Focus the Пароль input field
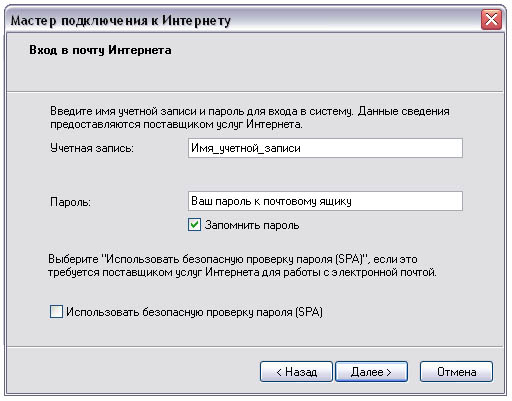 point(325,201)
